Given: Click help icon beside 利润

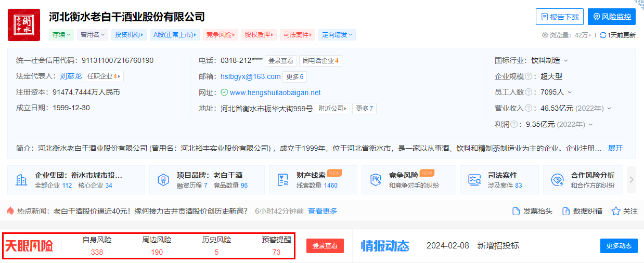Looking at the screenshot, I should click(x=514, y=124).
